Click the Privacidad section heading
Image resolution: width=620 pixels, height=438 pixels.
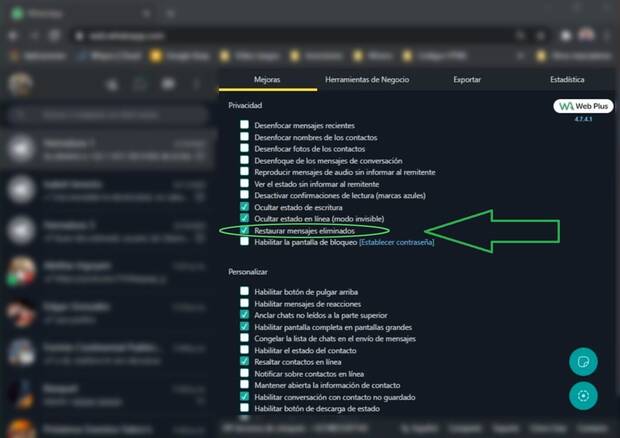pyautogui.click(x=245, y=105)
